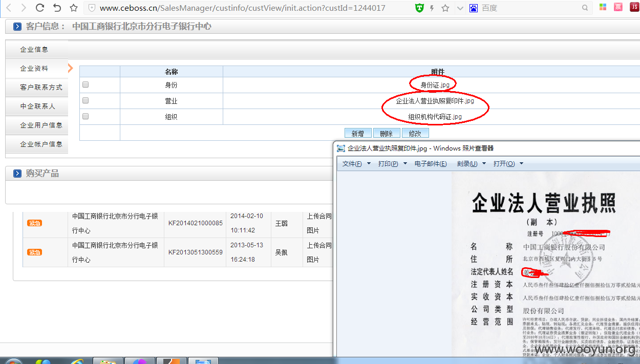Click the Windows Photo Viewer title icon
The height and width of the screenshot is (364, 640).
pyautogui.click(x=341, y=148)
